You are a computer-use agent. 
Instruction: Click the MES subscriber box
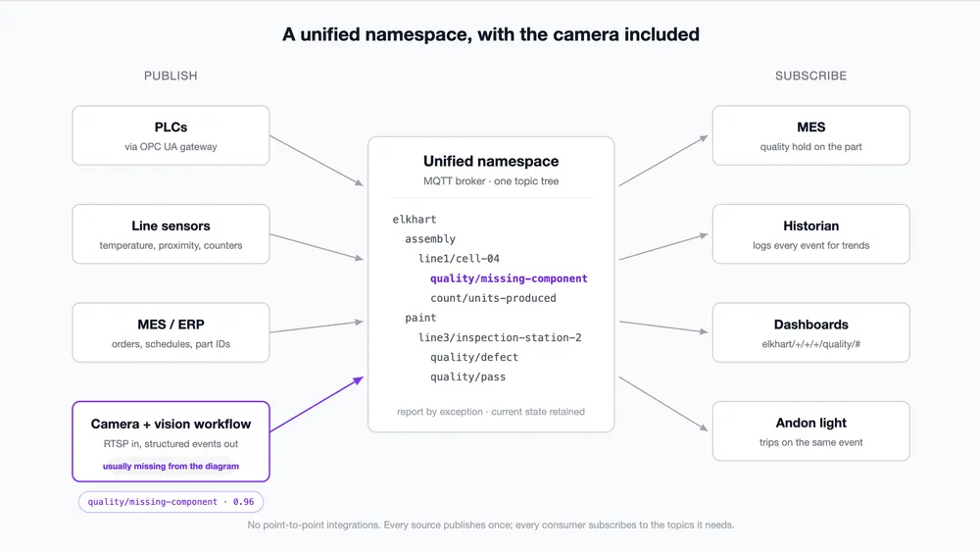pos(810,135)
